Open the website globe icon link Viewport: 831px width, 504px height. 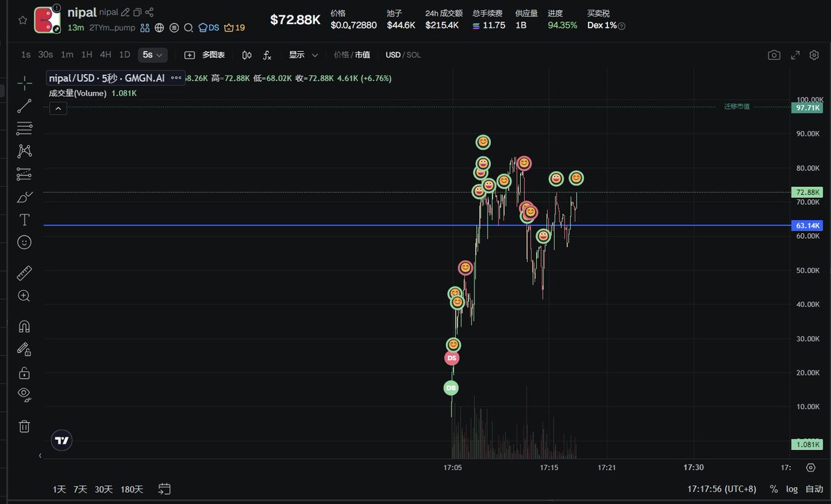coord(159,28)
